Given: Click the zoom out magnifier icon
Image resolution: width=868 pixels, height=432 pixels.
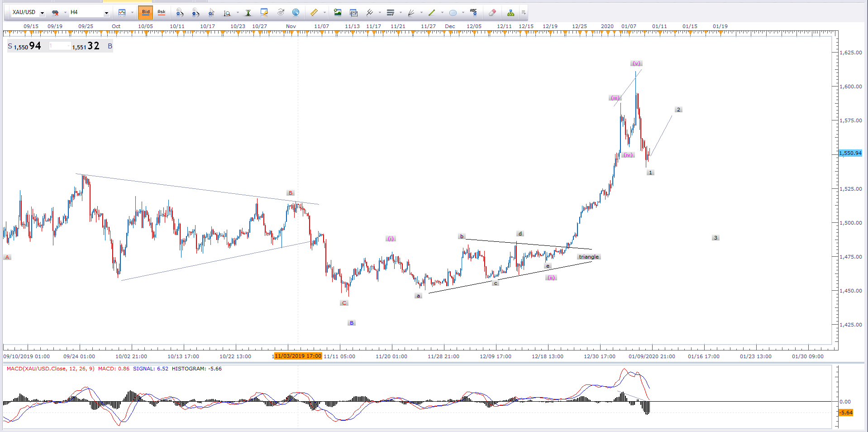Looking at the screenshot, I should coord(196,13).
